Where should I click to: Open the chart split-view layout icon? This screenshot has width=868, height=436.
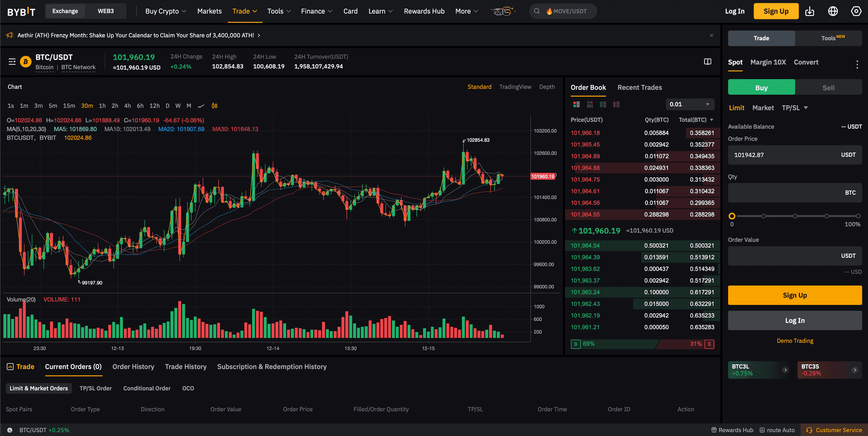tap(707, 61)
